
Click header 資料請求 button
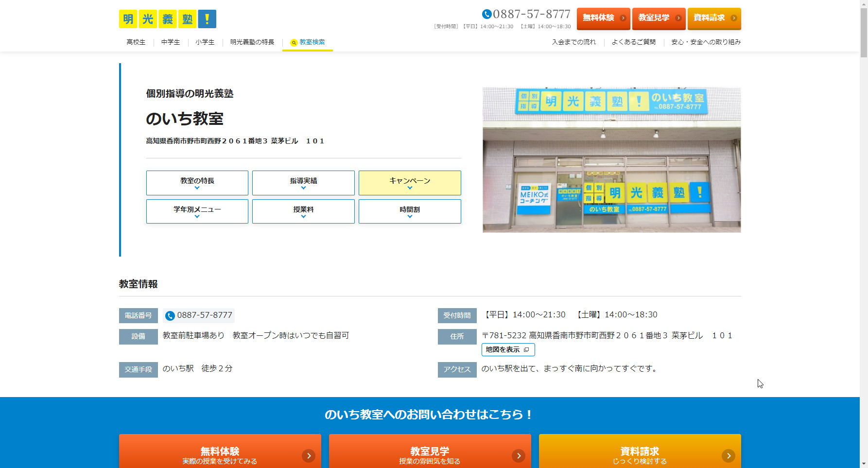(x=714, y=18)
